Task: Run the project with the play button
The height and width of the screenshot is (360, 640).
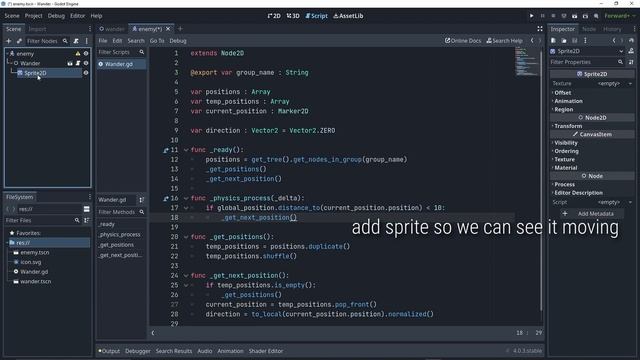Action: click(x=531, y=16)
